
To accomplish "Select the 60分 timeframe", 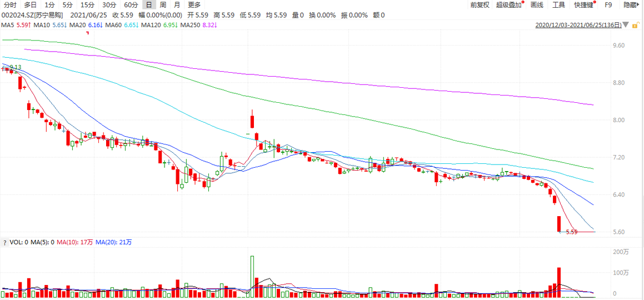I will click(131, 5).
